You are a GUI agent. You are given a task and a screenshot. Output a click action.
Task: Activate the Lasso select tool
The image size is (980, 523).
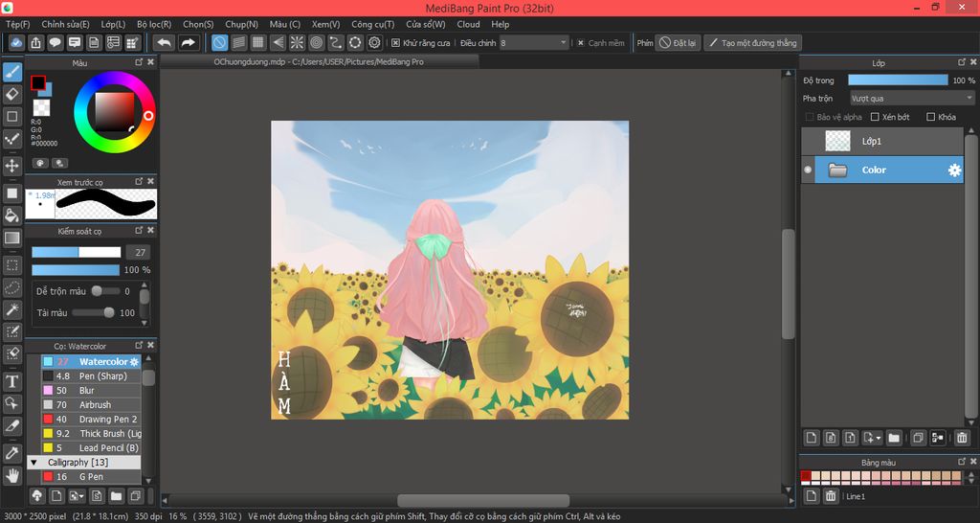click(11, 287)
